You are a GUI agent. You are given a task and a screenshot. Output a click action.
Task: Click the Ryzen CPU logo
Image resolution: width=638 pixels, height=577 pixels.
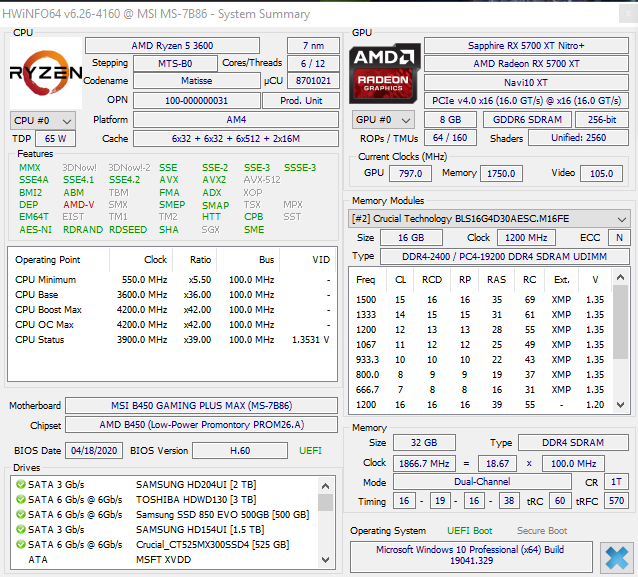pos(46,73)
